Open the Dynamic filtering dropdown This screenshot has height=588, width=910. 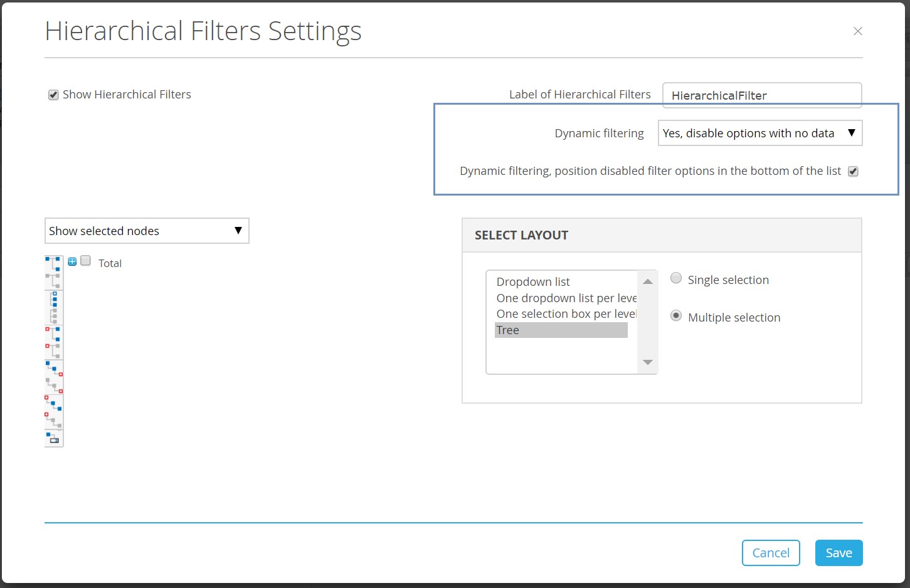[759, 134]
